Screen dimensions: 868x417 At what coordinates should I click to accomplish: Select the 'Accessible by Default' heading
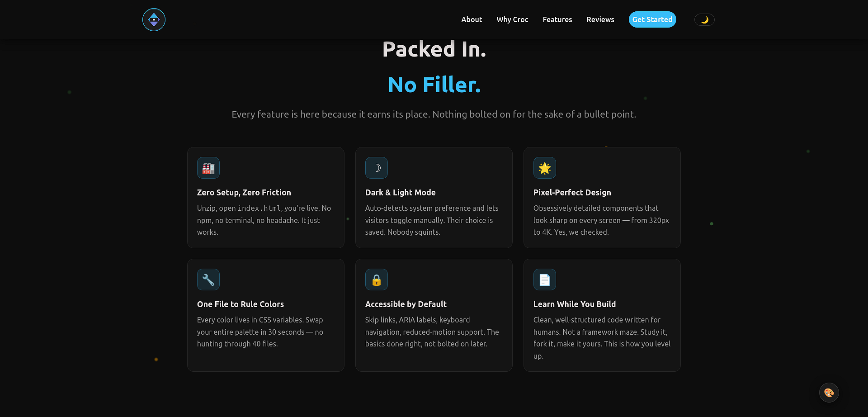click(406, 304)
